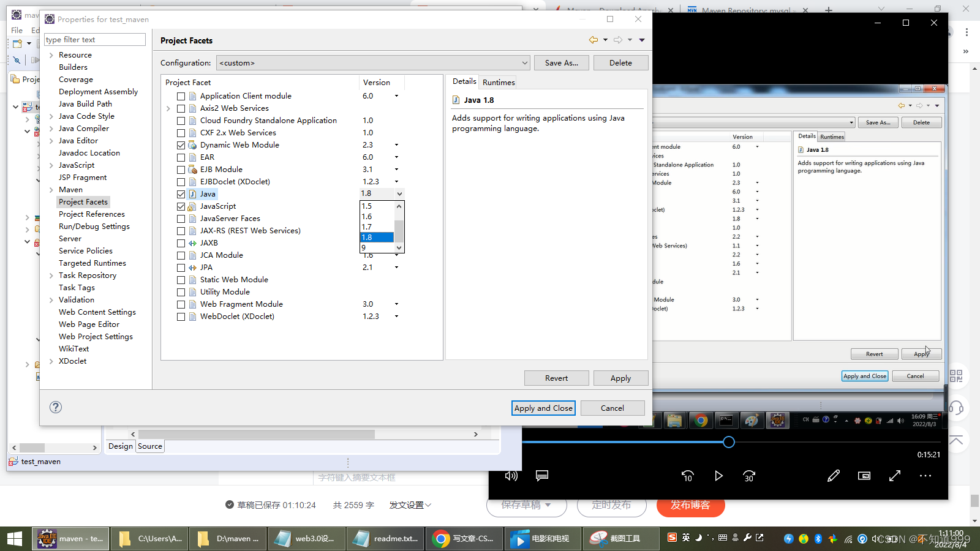Select Java Compiler in the properties tree
Viewport: 980px width, 551px height.
click(x=83, y=129)
